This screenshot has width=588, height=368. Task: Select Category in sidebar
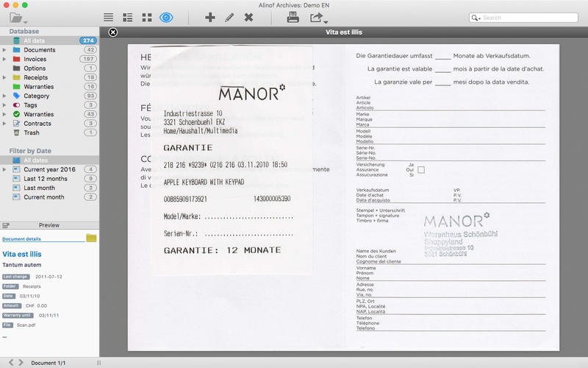click(x=36, y=96)
